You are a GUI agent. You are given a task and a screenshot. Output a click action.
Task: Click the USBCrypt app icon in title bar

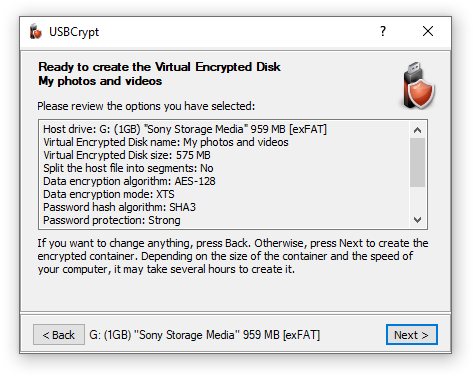[x=36, y=32]
